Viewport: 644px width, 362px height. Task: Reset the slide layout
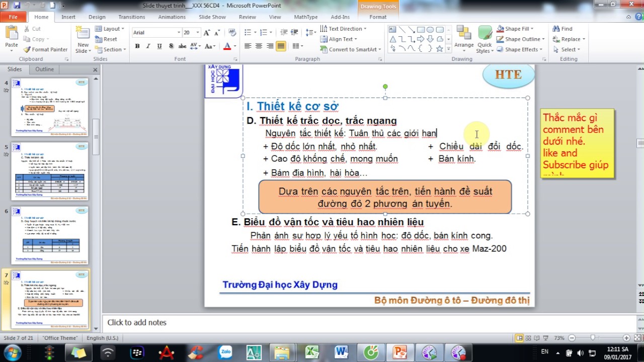pos(106,39)
